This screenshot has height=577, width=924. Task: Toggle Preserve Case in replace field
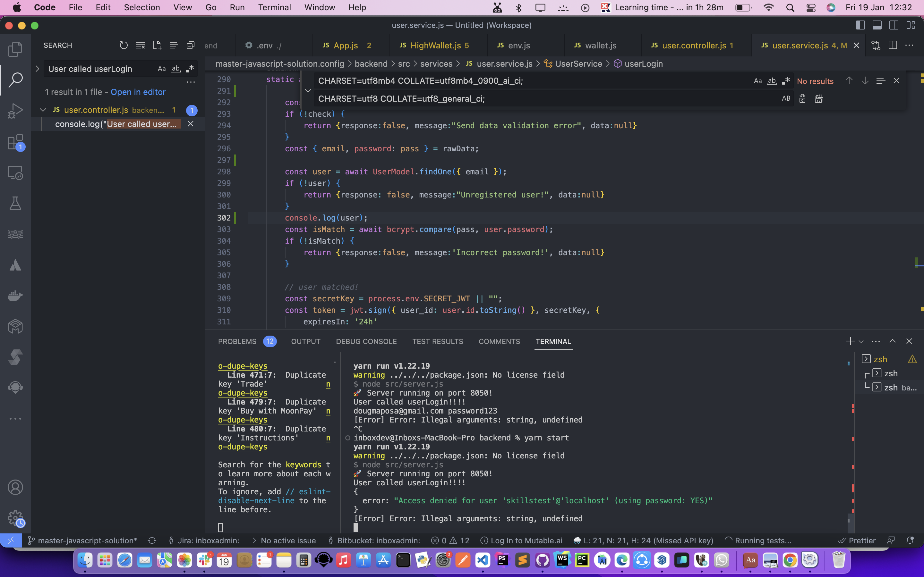coord(786,99)
